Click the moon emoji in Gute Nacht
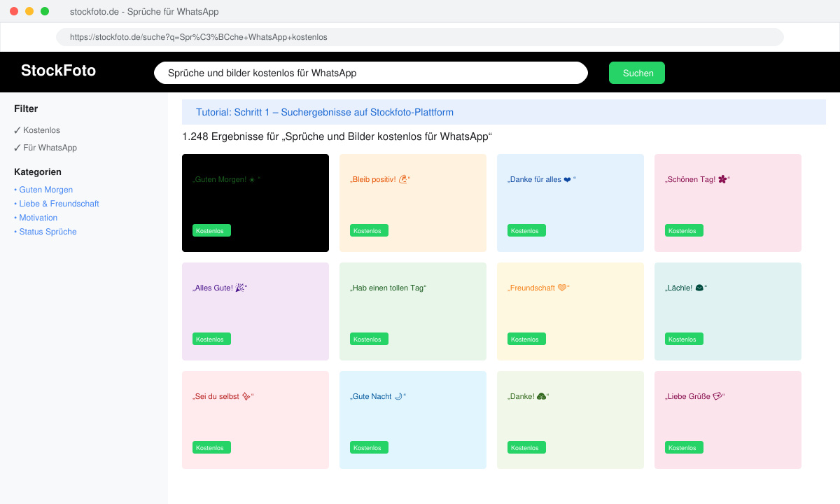This screenshot has width=840, height=504. click(398, 396)
